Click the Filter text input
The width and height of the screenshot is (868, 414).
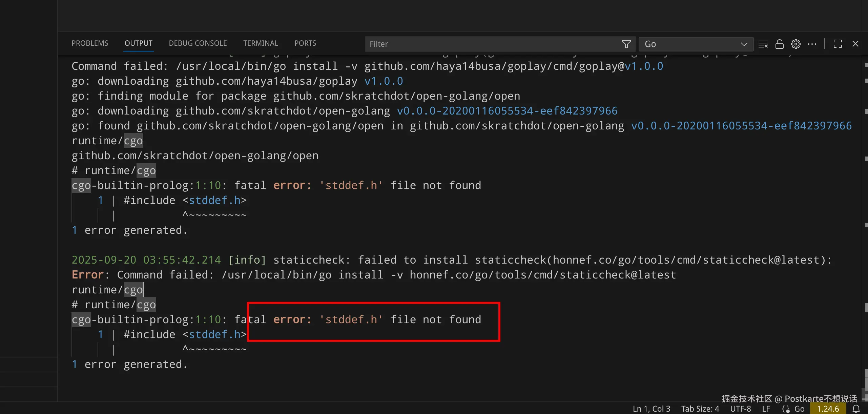[x=491, y=44]
